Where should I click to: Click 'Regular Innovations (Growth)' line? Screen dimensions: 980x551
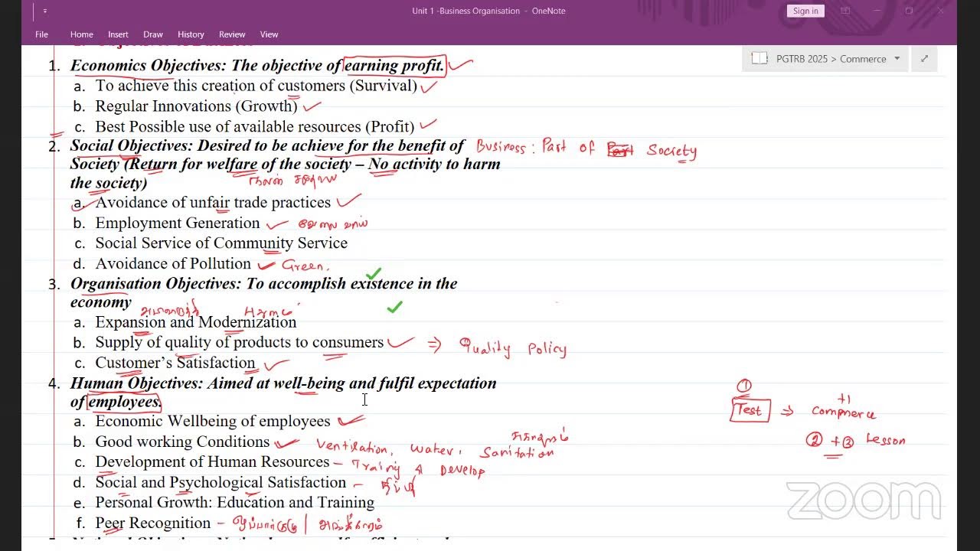(196, 106)
